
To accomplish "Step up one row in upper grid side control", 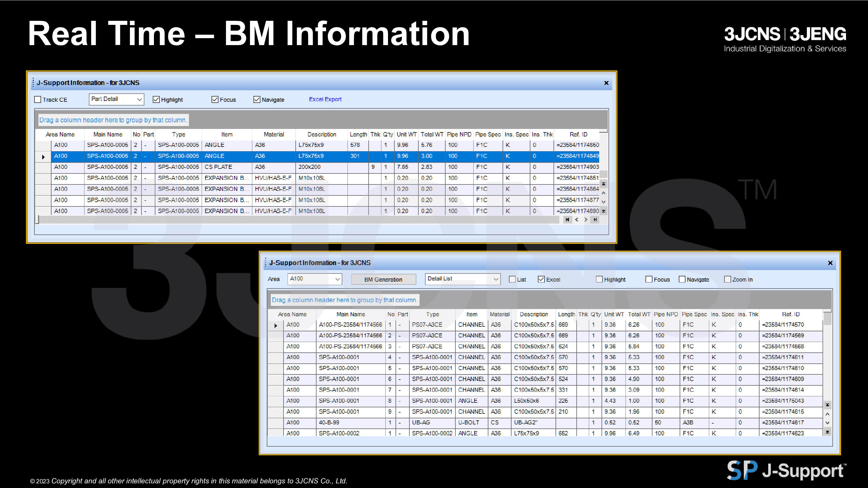I will 604,193.
